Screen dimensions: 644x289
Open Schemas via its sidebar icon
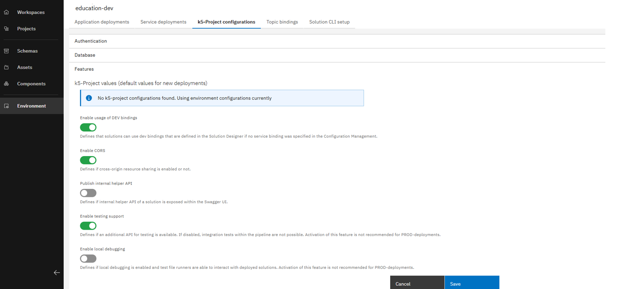tap(6, 51)
